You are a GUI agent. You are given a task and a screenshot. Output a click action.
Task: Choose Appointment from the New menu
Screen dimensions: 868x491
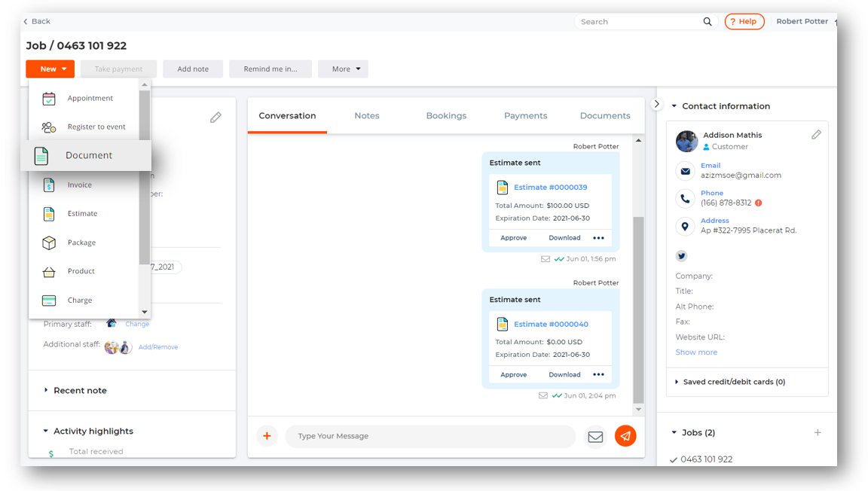point(84,99)
